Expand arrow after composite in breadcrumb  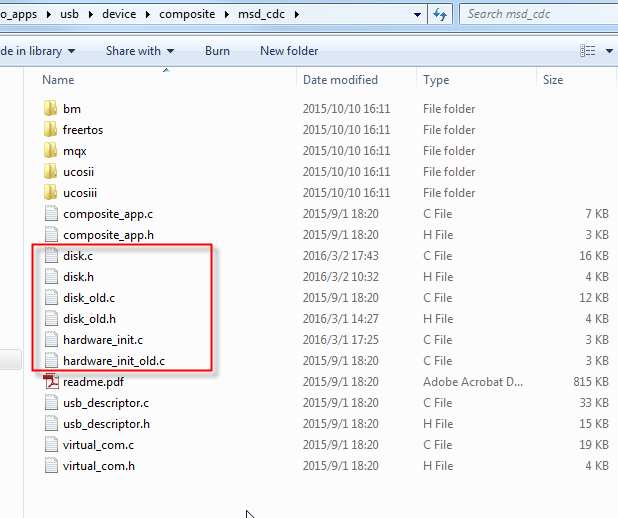pos(227,15)
